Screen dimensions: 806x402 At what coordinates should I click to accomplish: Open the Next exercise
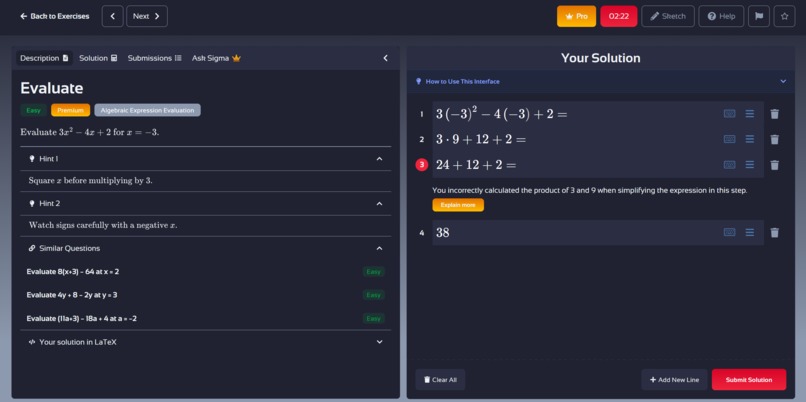[x=146, y=16]
